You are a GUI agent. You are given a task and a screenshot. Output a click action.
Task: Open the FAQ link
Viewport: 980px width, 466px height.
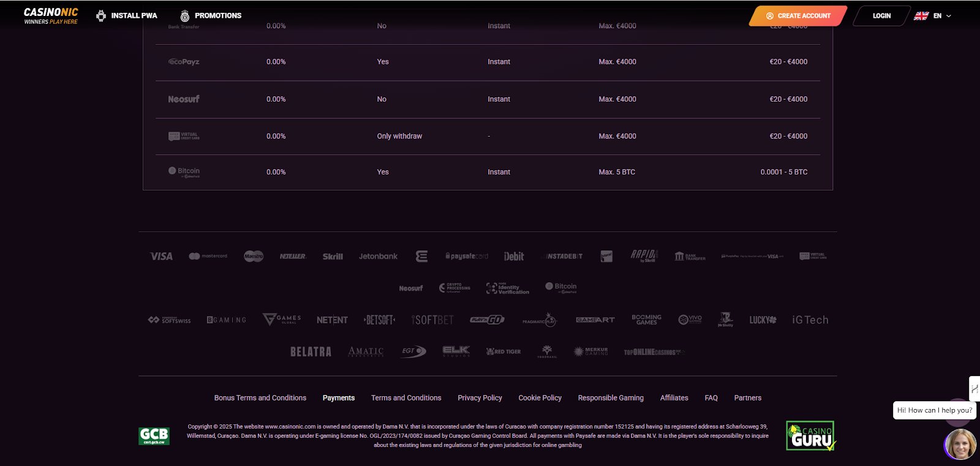711,398
